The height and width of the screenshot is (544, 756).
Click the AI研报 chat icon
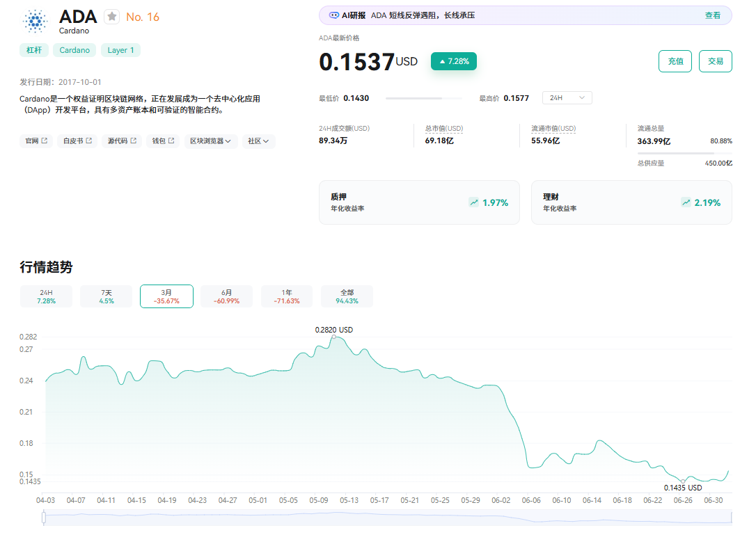(x=333, y=15)
